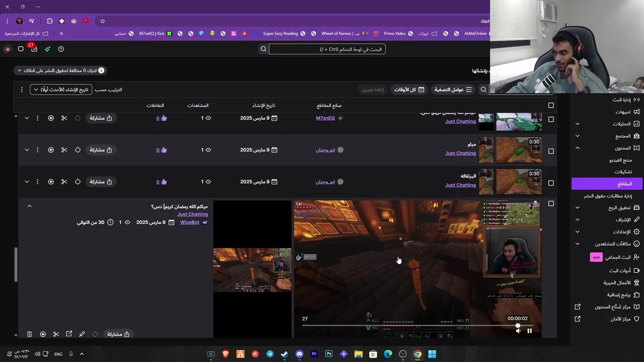Mute the clip video player volume
This screenshot has height=362, width=644.
tap(518, 331)
